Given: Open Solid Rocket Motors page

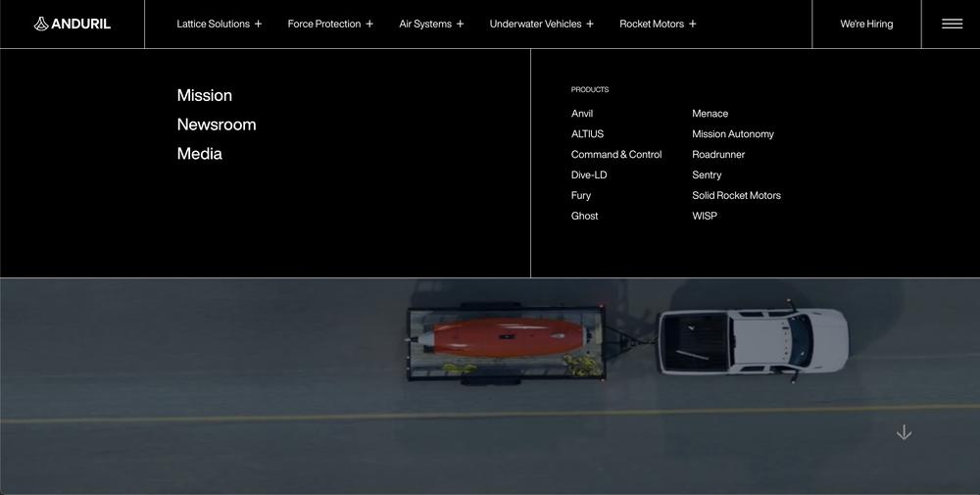Looking at the screenshot, I should tap(736, 195).
